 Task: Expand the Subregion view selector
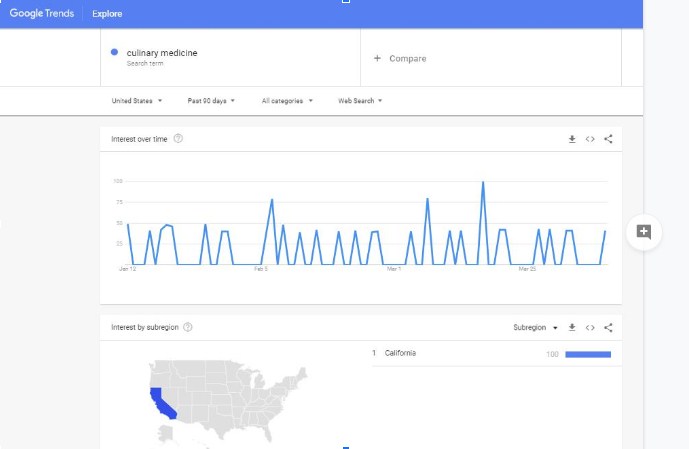coord(535,327)
